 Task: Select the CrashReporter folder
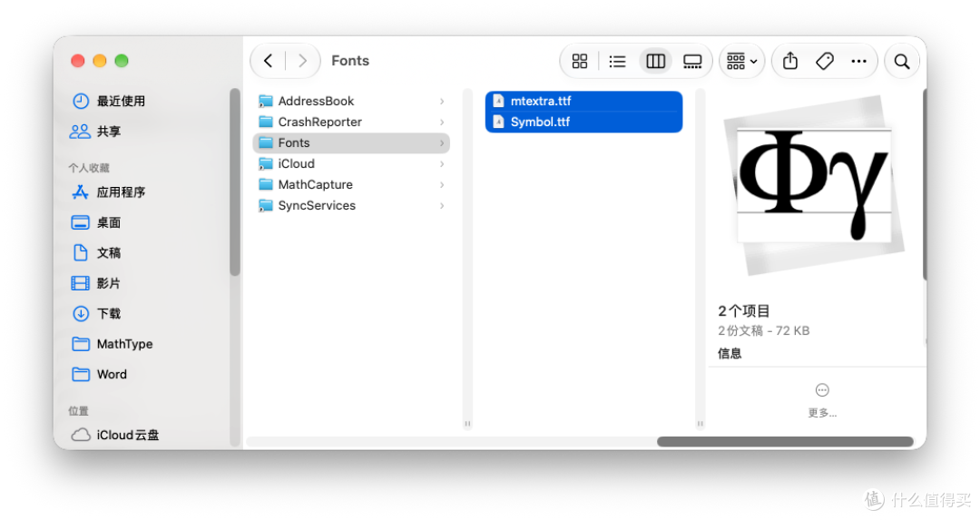tap(351, 122)
